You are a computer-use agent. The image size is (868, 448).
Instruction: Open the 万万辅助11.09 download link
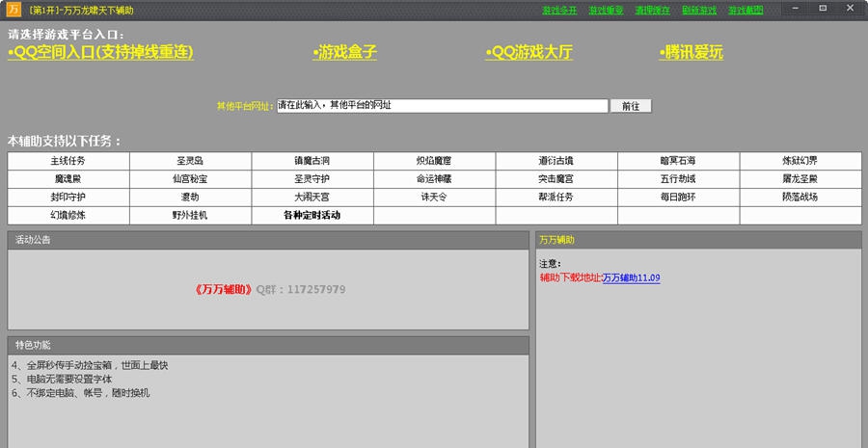pos(631,277)
